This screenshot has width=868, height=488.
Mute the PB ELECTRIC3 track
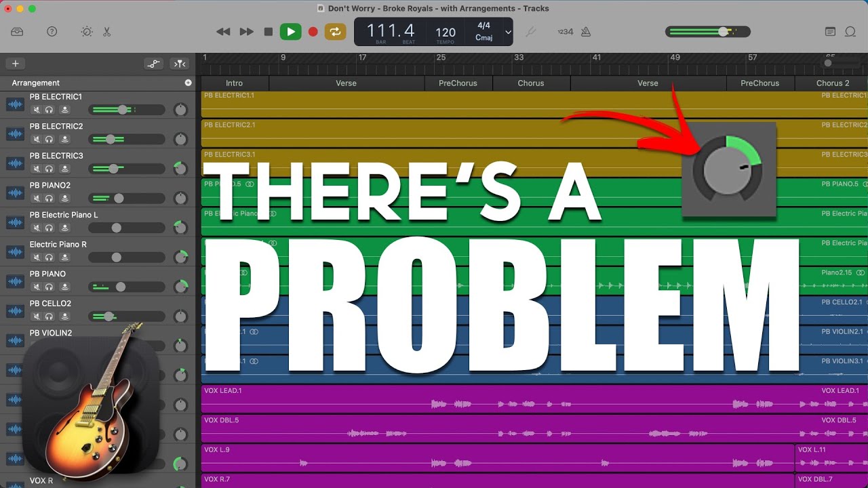[x=37, y=169]
